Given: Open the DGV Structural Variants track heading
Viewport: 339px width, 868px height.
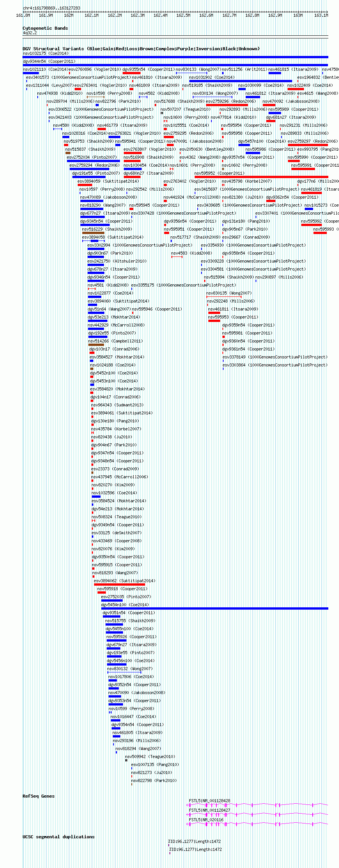Looking at the screenshot, I should (141, 49).
